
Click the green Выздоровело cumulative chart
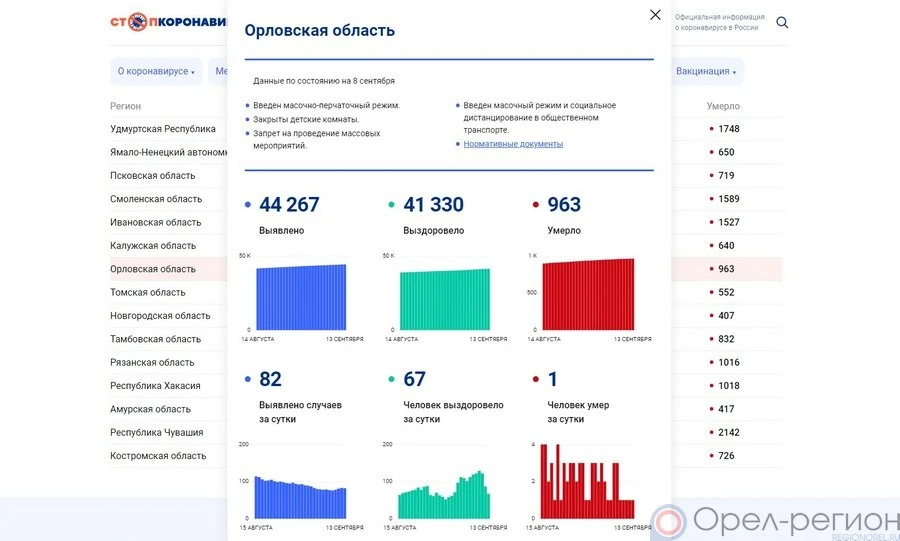coord(446,298)
